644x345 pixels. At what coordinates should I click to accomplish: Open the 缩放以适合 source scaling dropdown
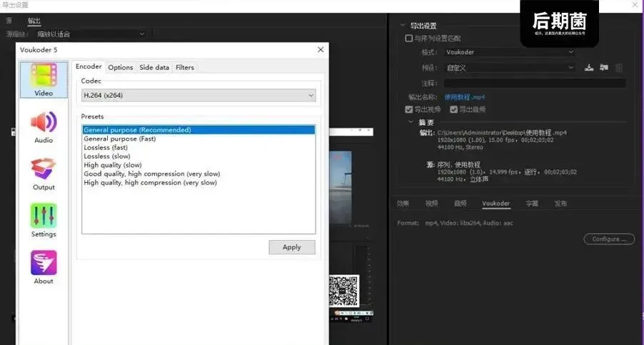(x=91, y=34)
